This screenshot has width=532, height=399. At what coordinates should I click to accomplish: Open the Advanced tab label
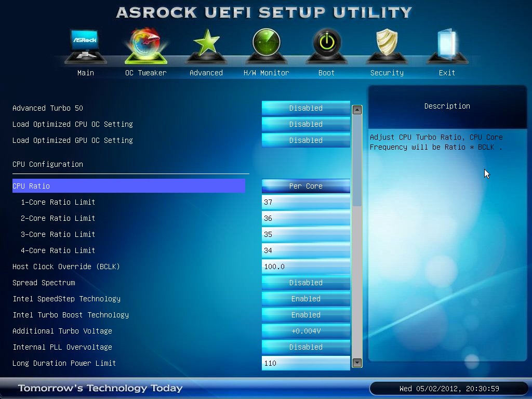pos(206,73)
